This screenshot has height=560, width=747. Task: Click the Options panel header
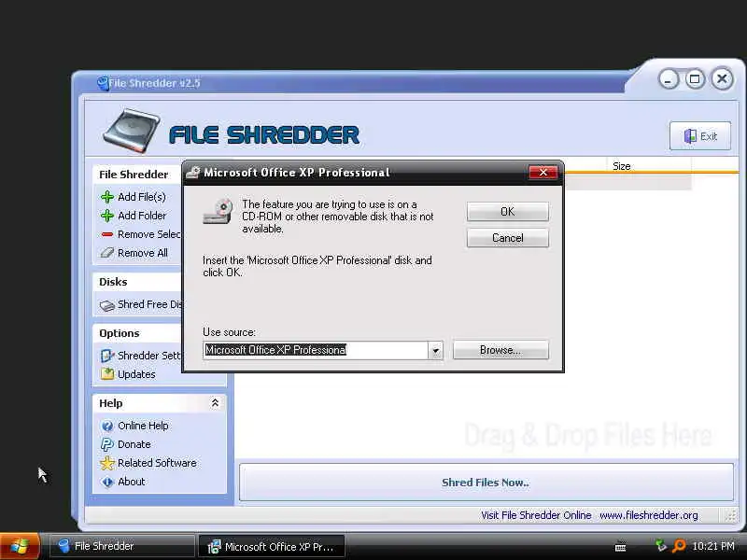point(137,333)
